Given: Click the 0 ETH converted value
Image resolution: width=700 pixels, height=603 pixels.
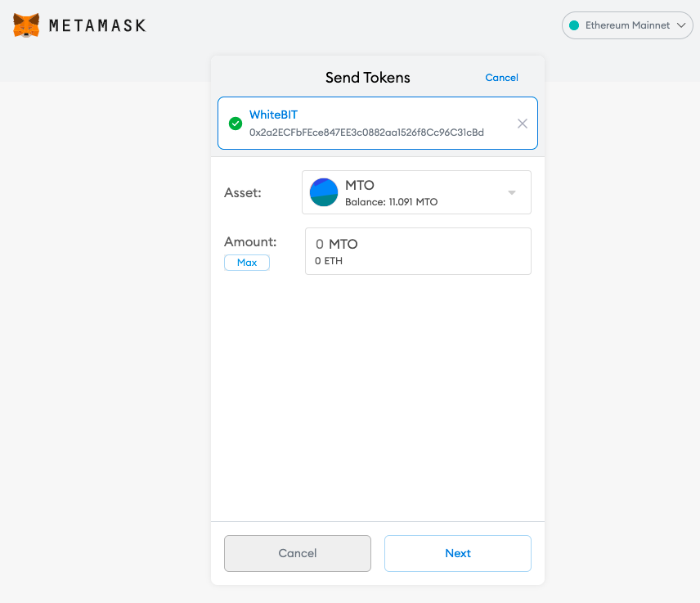Looking at the screenshot, I should tap(329, 261).
